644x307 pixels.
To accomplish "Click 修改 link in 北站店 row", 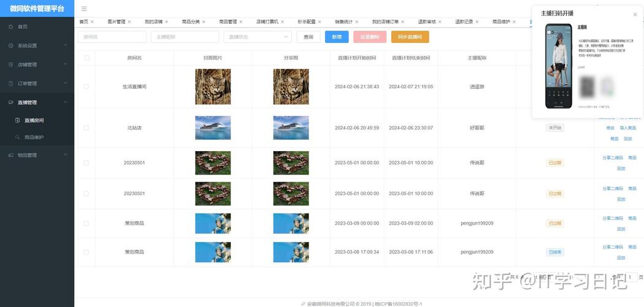I will pos(610,128).
